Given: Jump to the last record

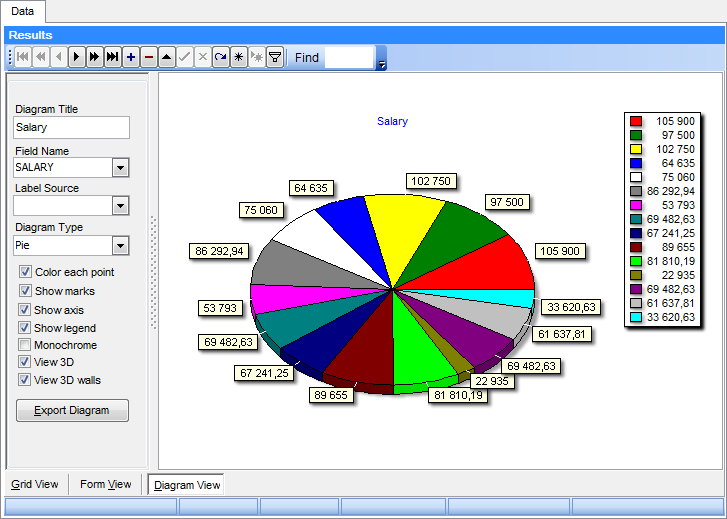Looking at the screenshot, I should pyautogui.click(x=112, y=58).
